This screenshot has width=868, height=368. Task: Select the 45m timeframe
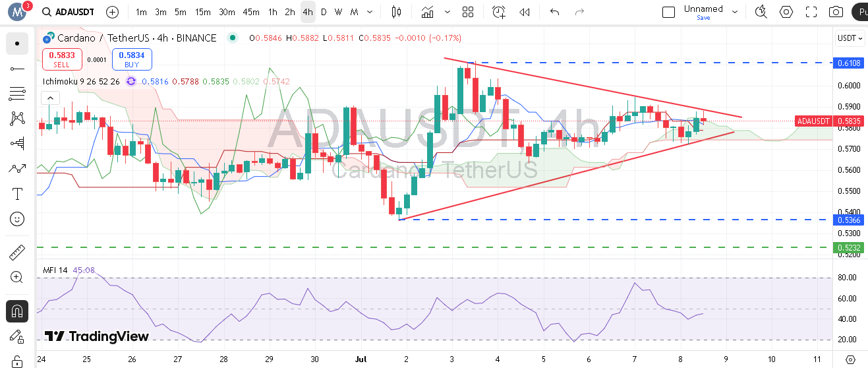point(251,12)
